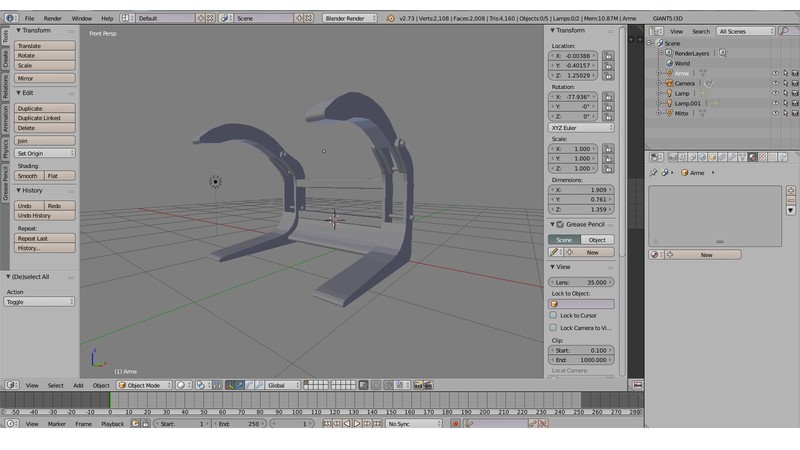This screenshot has width=800, height=450.
Task: Click the Lamp.001 icon in outliner
Action: point(668,103)
